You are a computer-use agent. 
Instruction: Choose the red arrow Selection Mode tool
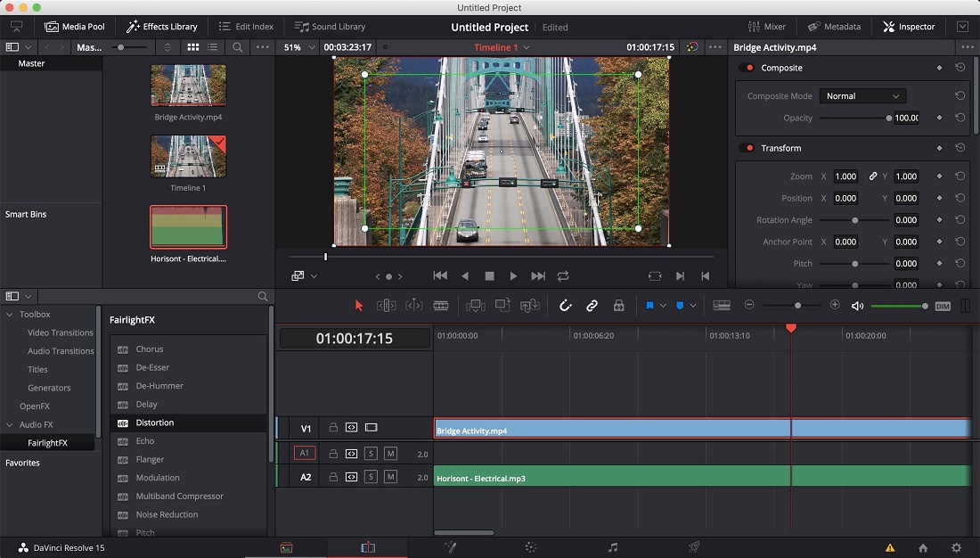pyautogui.click(x=359, y=305)
